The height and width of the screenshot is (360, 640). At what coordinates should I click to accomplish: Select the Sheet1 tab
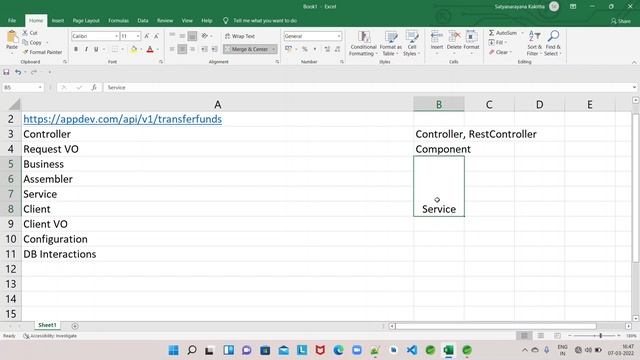click(x=47, y=325)
